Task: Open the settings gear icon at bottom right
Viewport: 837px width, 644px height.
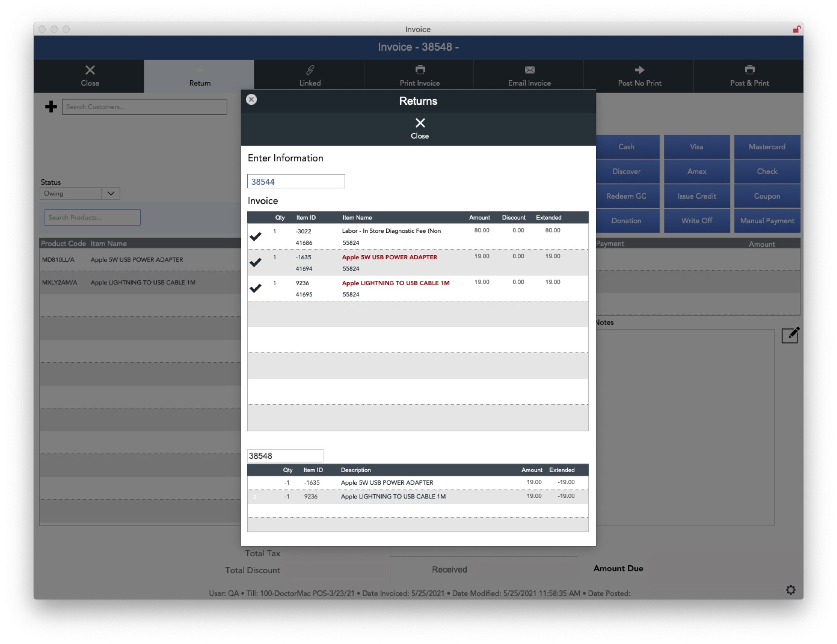Action: [790, 590]
